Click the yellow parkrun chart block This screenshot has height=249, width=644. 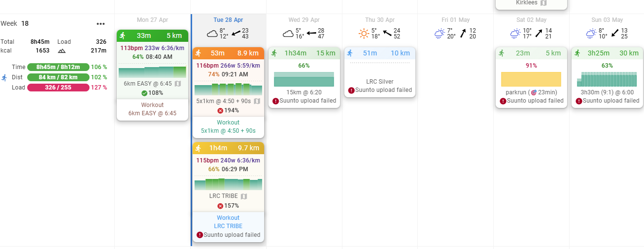531,79
